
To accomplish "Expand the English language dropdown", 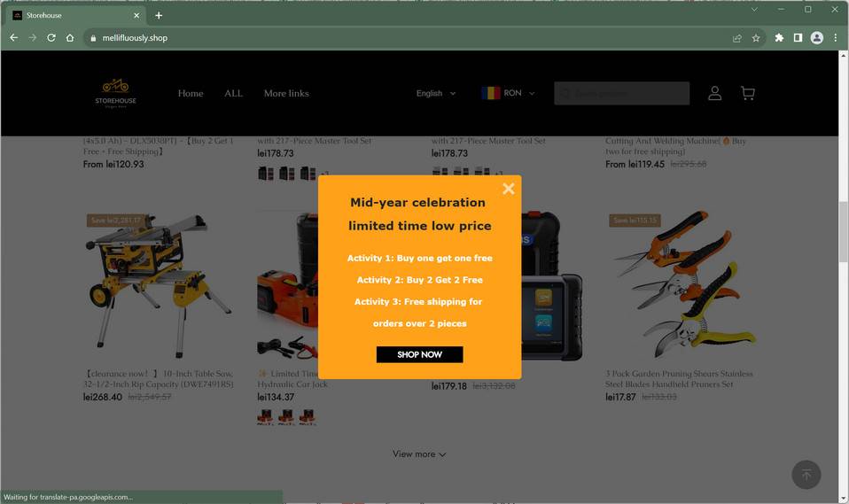I will coord(436,93).
